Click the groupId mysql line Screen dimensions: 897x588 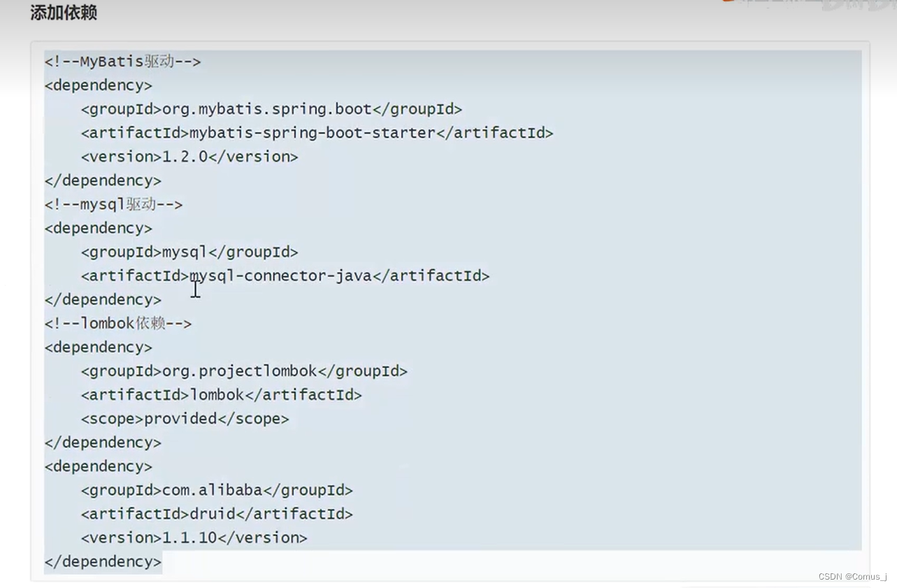tap(189, 252)
